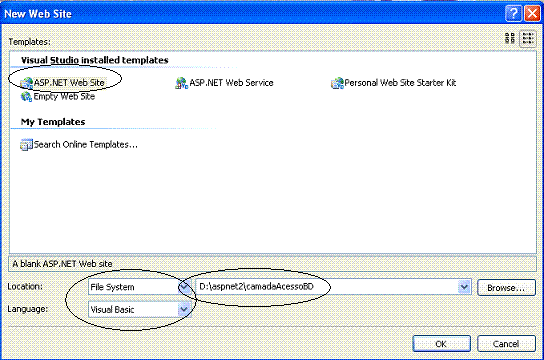
Task: Select the ASP.NET Web Service template icon
Action: click(x=181, y=83)
